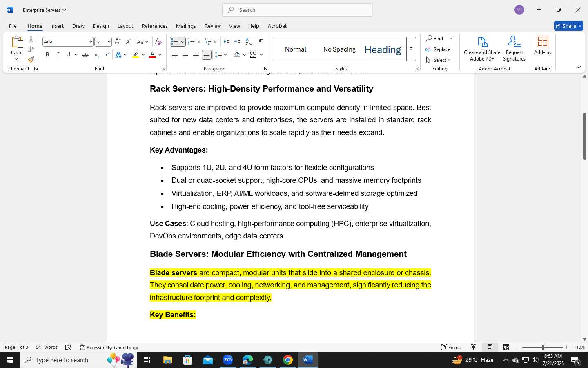Click the Cut scissors icon
The height and width of the screenshot is (368, 588).
tap(31, 39)
